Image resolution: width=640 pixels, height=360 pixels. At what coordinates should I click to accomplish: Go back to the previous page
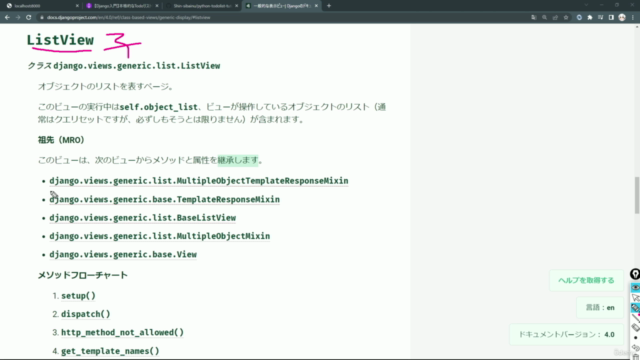[7, 18]
